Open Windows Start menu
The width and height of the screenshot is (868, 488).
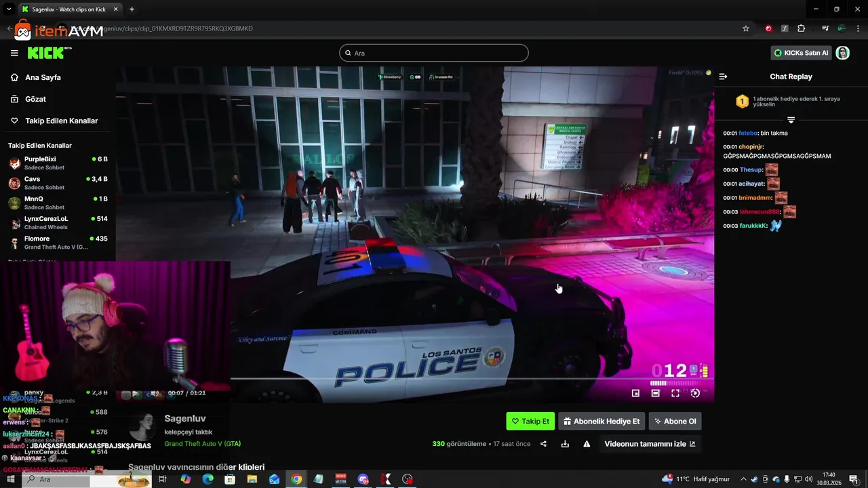click(x=11, y=479)
